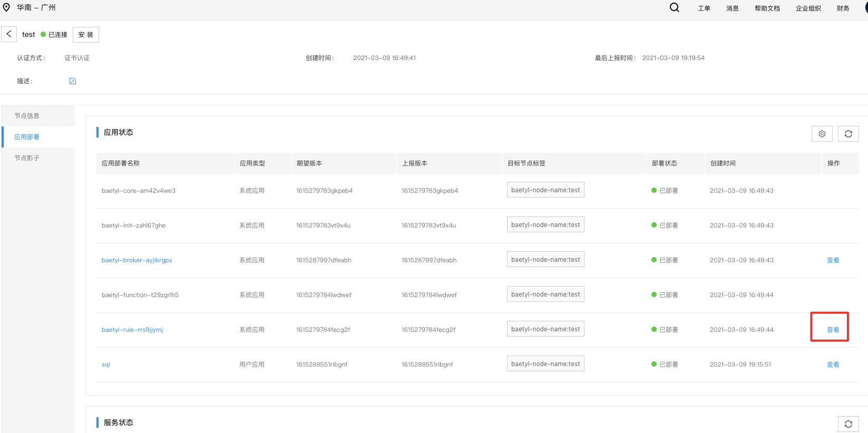Image resolution: width=868 pixels, height=433 pixels.
Task: Click expected version 1615287997dfeabh
Action: (324, 260)
